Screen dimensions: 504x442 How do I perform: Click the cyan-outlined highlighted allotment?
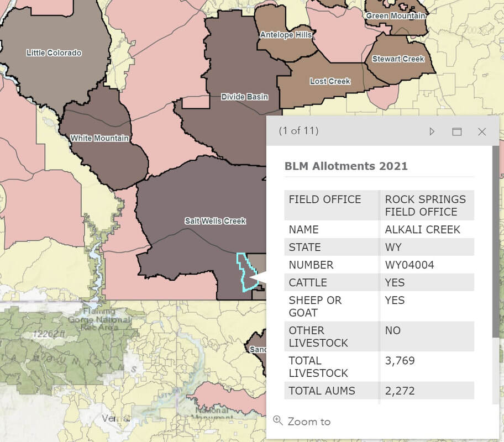pos(242,271)
